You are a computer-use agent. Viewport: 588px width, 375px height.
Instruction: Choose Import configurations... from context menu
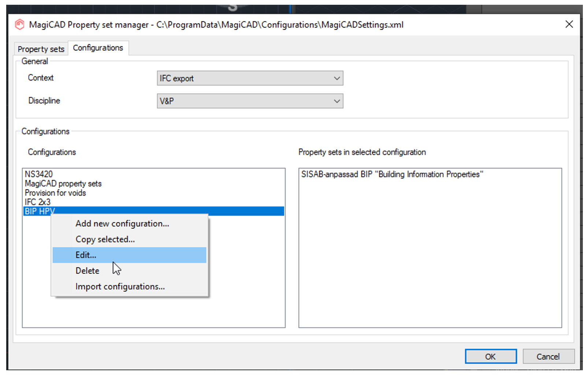(x=130, y=287)
